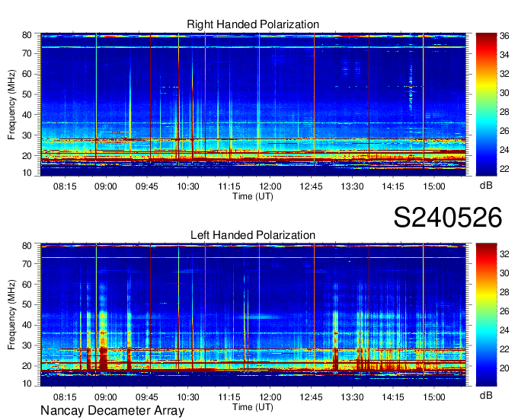The height and width of the screenshot is (420, 518).
Task: Click the dB unit under Right Handed colorbar
Action: pos(486,186)
